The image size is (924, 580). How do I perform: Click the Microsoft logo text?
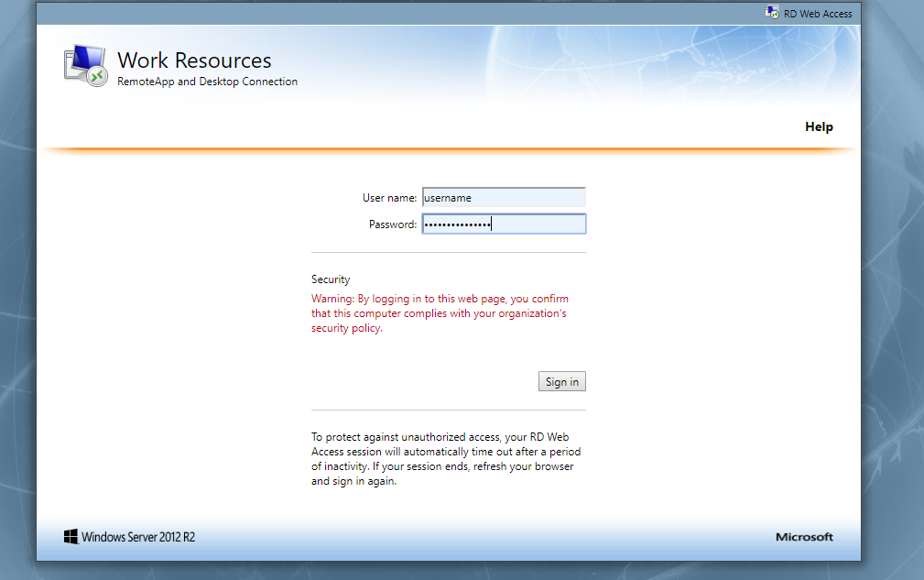804,537
